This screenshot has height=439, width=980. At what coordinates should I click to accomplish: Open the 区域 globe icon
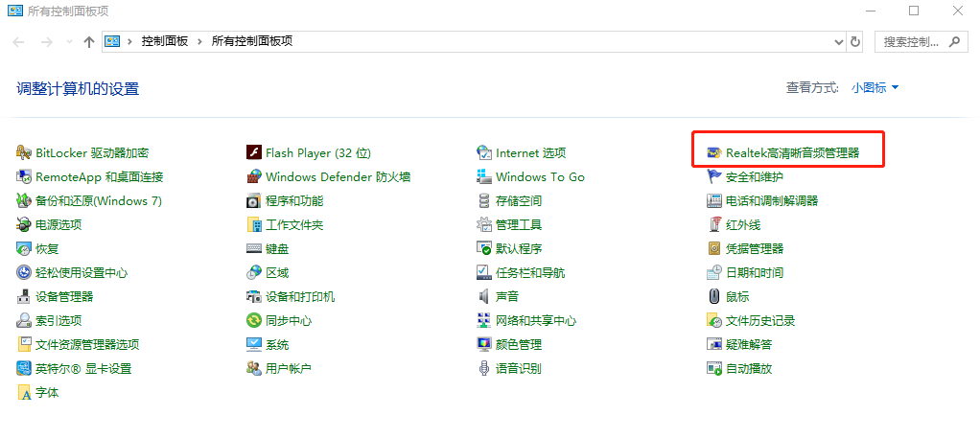(x=254, y=273)
